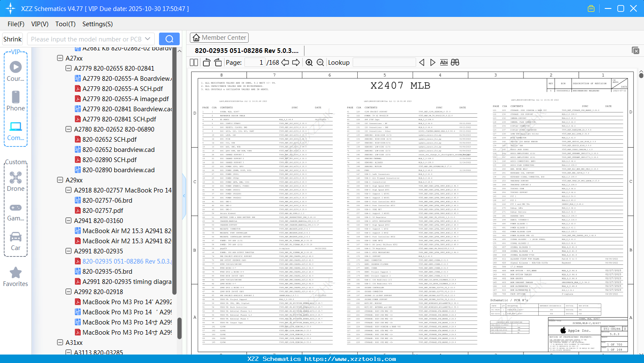
Task: Open A2991 820-02935 timing diagram file
Action: tap(127, 281)
